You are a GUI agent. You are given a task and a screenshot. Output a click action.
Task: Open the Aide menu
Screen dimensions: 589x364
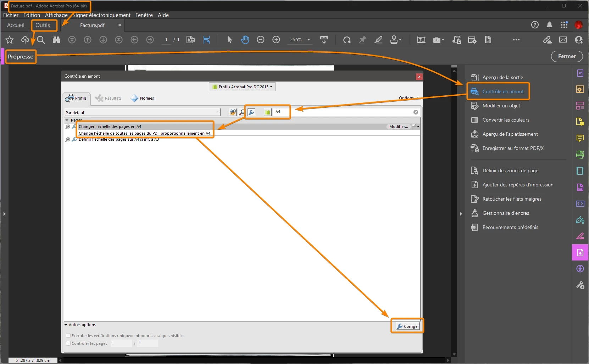163,15
